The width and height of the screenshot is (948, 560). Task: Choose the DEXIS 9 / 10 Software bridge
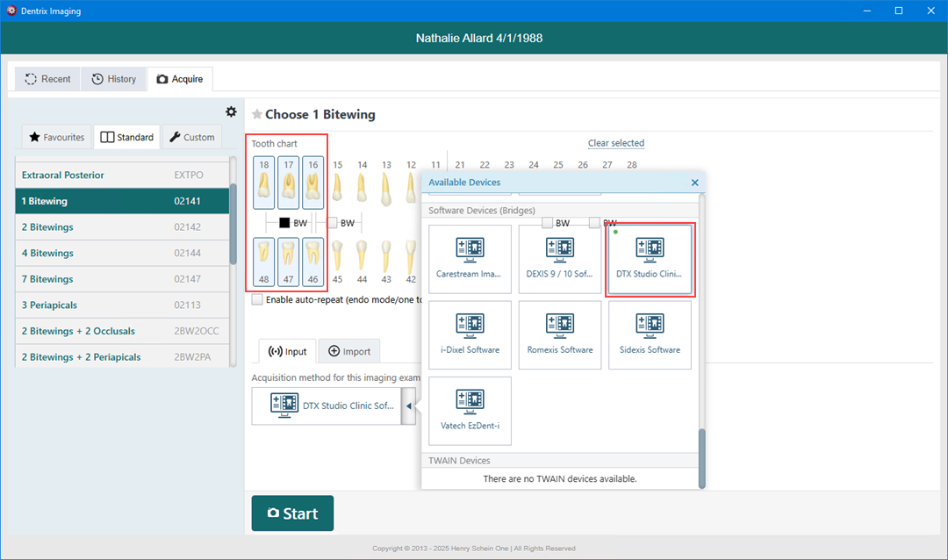pyautogui.click(x=560, y=260)
